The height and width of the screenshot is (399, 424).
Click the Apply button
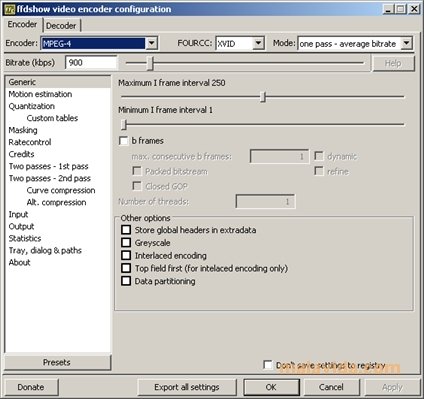392,387
